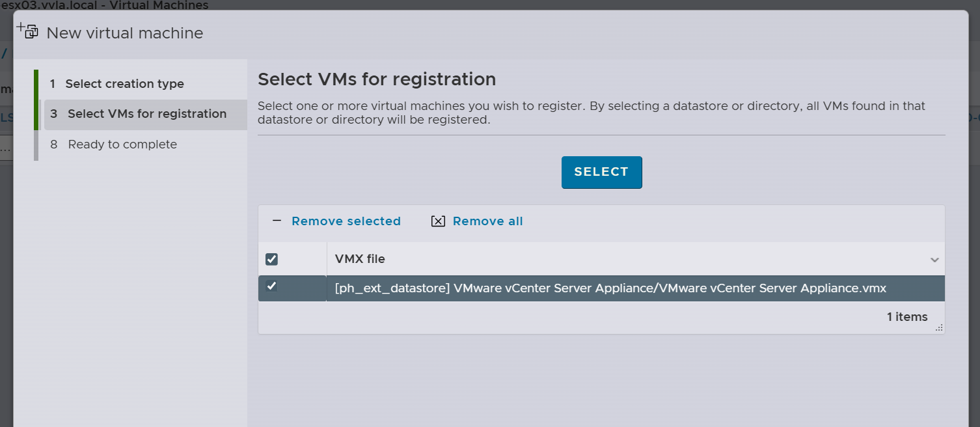Click the minus icon beside Remove selected

[x=278, y=221]
